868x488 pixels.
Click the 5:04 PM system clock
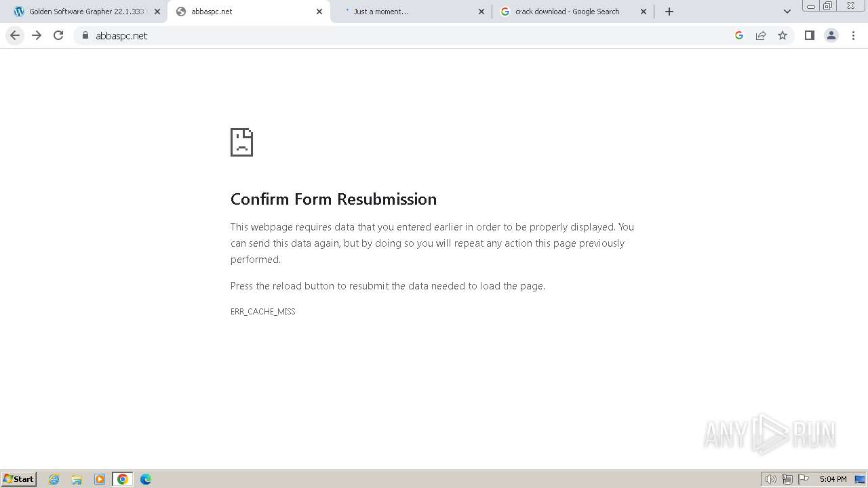[x=833, y=479]
